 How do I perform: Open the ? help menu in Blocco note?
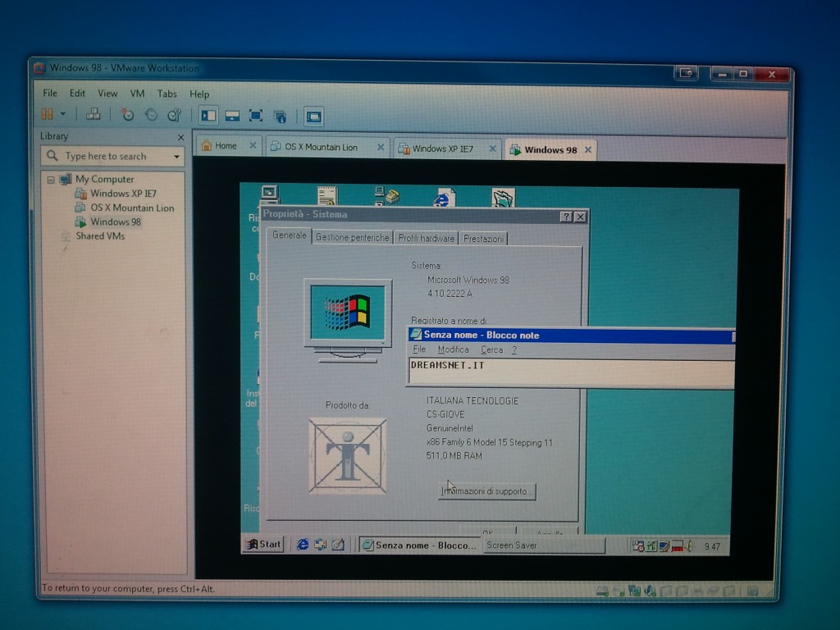pos(514,350)
